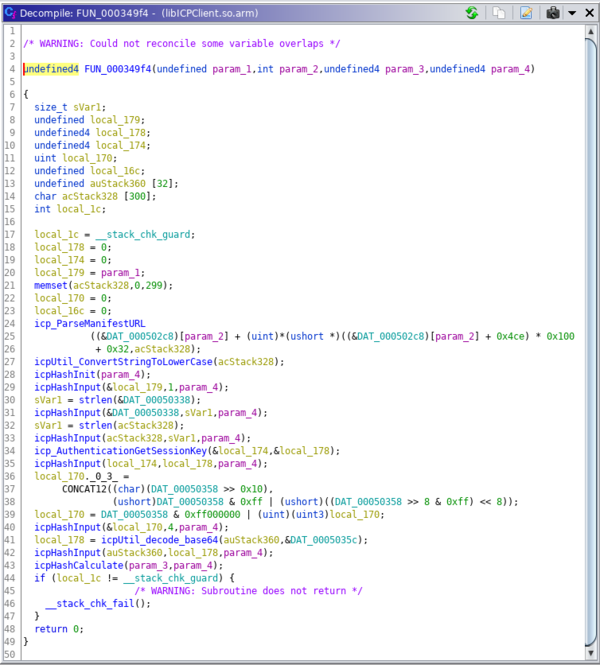Click 299 argument in memset

coord(154,285)
